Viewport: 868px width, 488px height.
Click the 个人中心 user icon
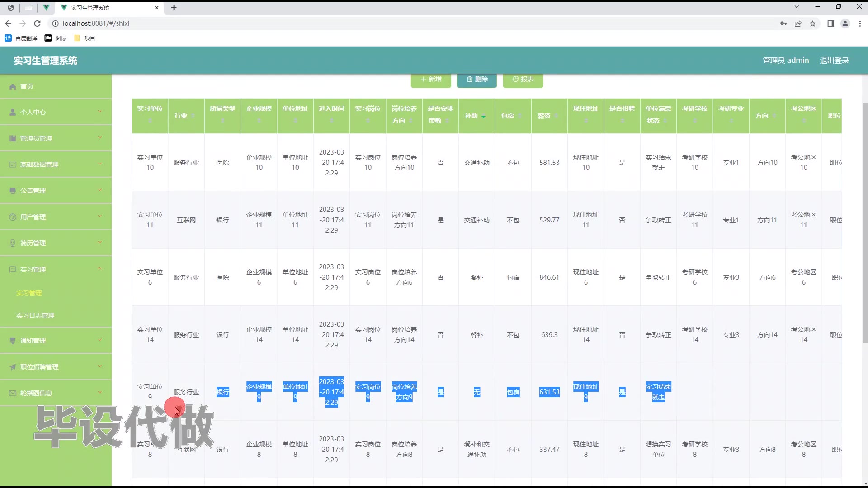(x=13, y=113)
